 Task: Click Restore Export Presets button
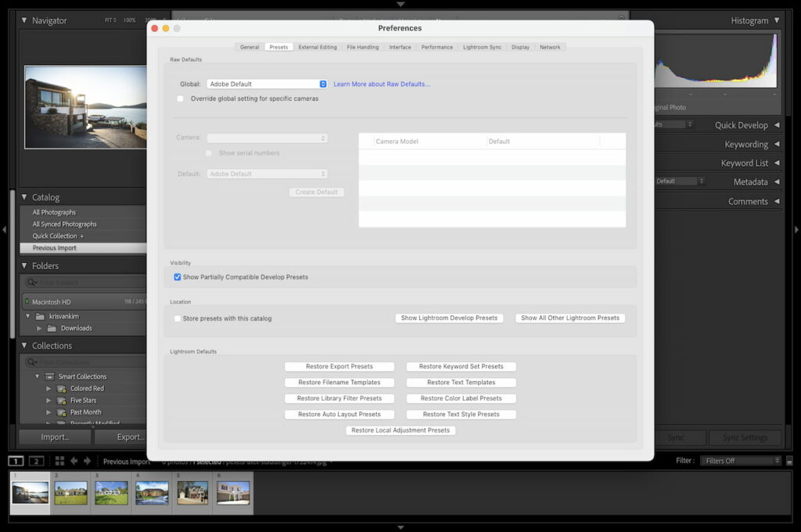339,366
